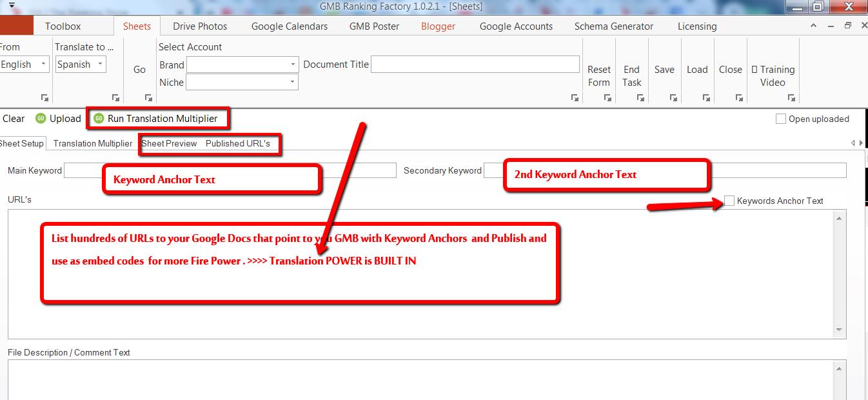Click the Upload button

tap(59, 119)
